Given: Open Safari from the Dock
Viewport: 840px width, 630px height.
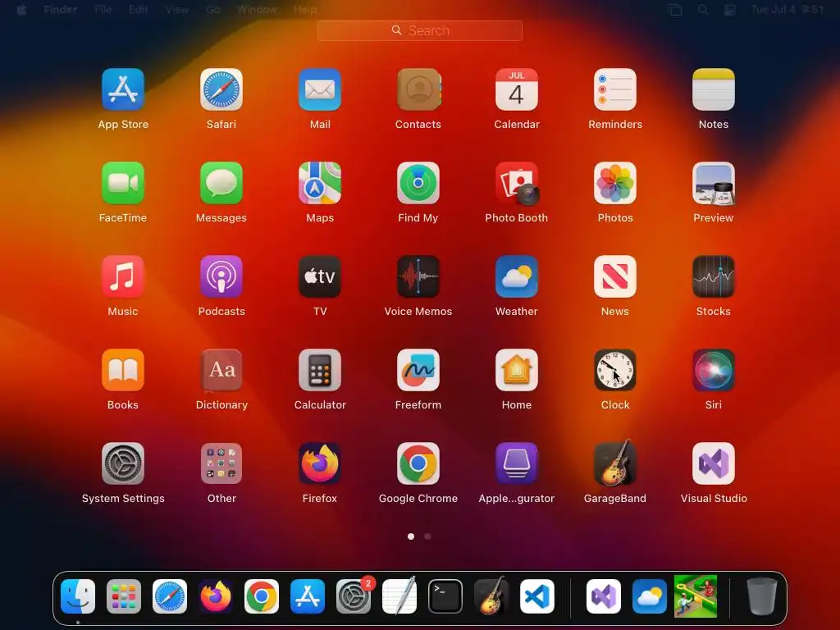Looking at the screenshot, I should pyautogui.click(x=170, y=596).
